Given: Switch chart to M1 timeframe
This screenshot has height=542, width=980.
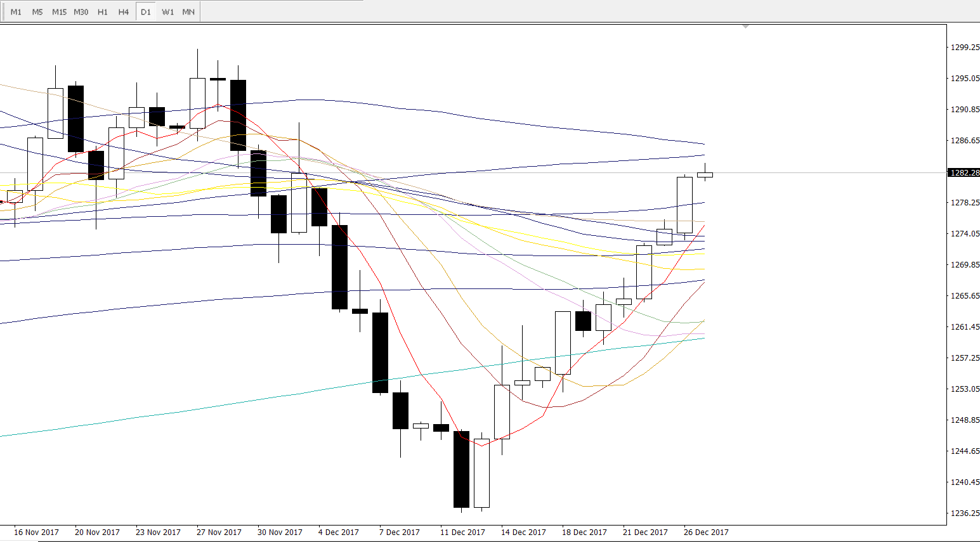Looking at the screenshot, I should point(16,12).
